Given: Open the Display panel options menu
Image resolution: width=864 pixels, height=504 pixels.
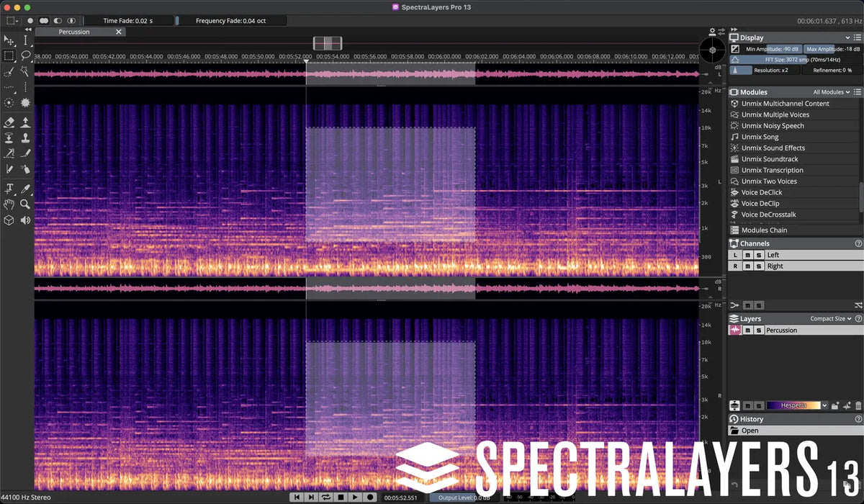Looking at the screenshot, I should tap(858, 37).
